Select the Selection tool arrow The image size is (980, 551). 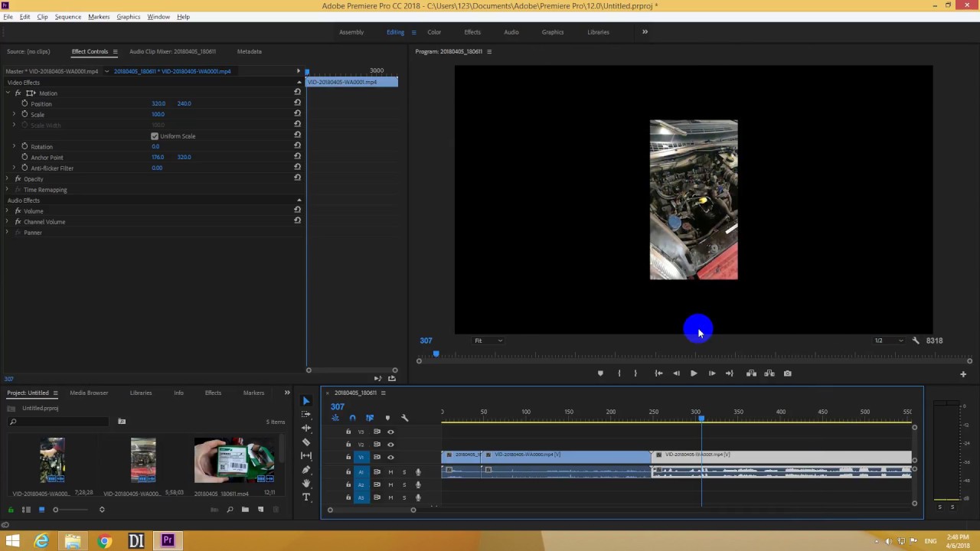(306, 401)
